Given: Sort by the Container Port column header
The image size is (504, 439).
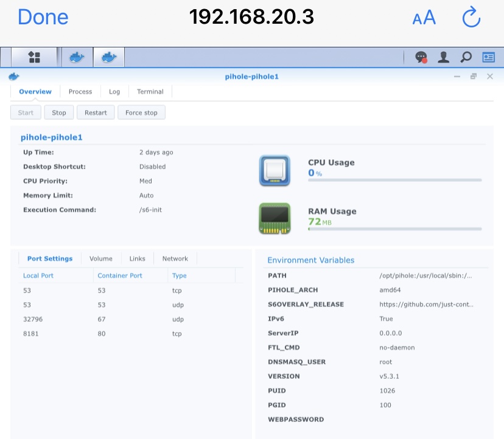Looking at the screenshot, I should tap(130, 275).
